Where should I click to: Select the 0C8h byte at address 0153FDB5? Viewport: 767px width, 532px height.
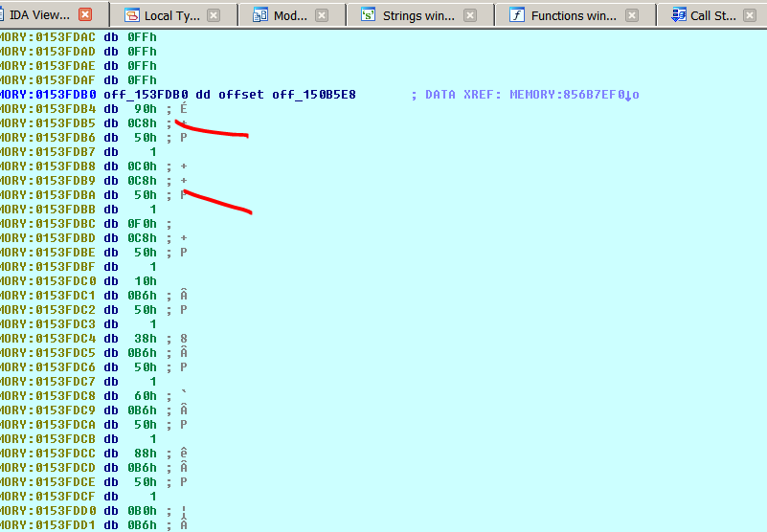coord(143,123)
